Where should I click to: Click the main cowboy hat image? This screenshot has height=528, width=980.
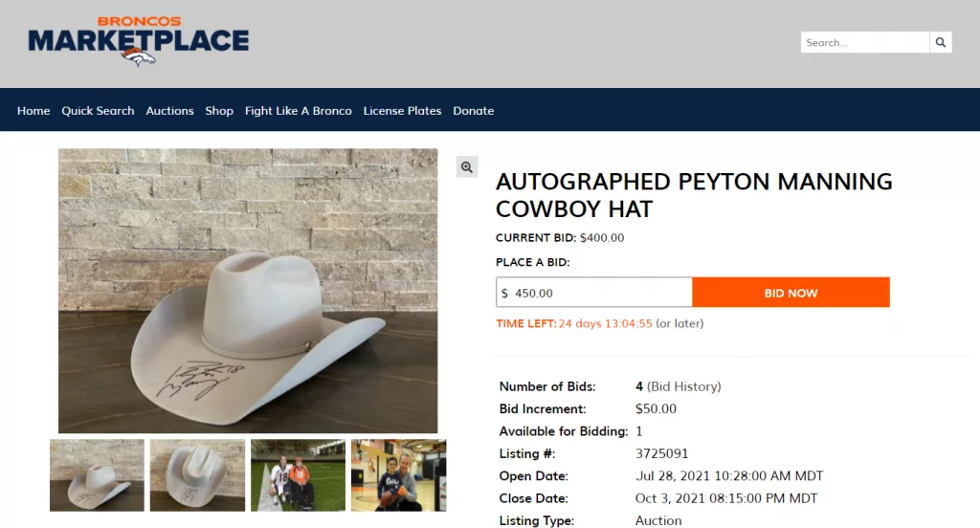[x=248, y=291]
